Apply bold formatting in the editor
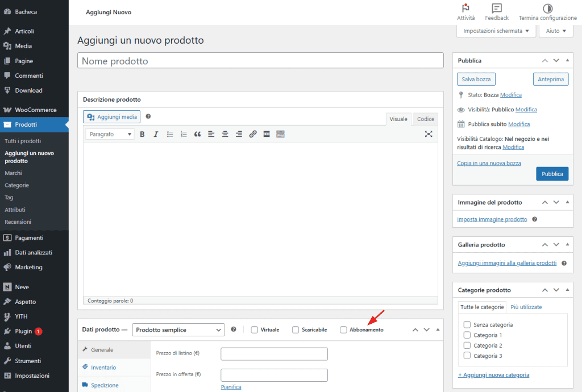Viewport: 582px width, 392px height. [x=142, y=134]
